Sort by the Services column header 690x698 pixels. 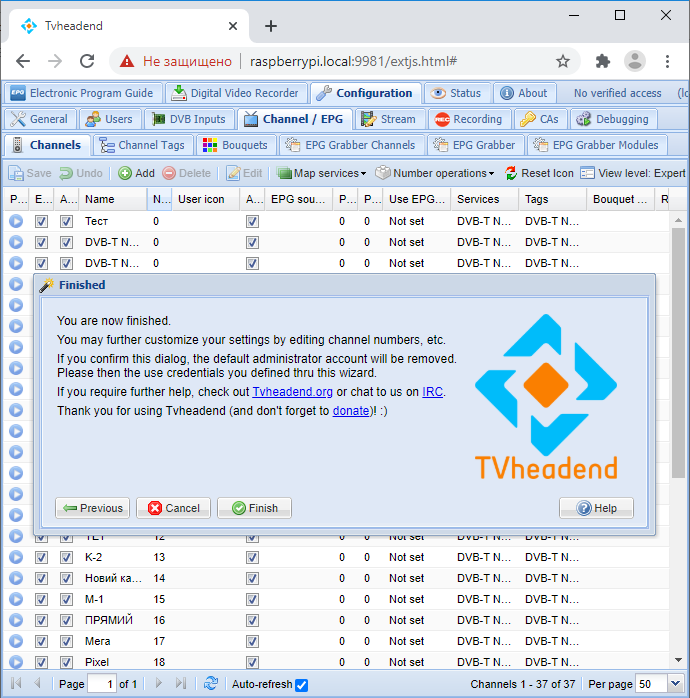click(x=485, y=199)
